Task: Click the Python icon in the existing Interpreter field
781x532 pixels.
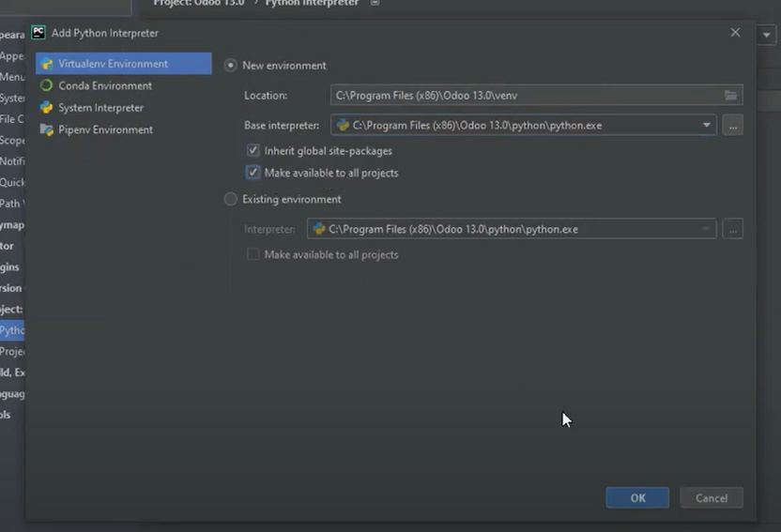Action: [x=319, y=229]
